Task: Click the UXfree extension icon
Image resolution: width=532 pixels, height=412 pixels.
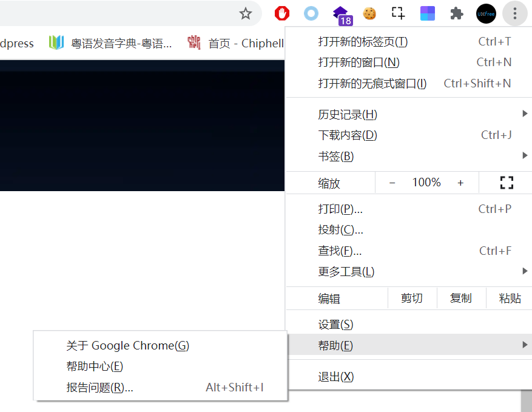Action: click(485, 13)
